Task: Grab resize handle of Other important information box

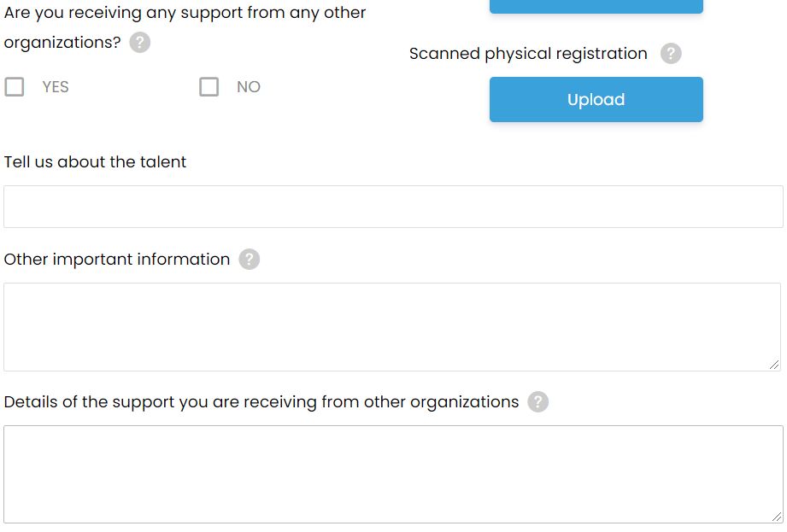Action: tap(774, 365)
